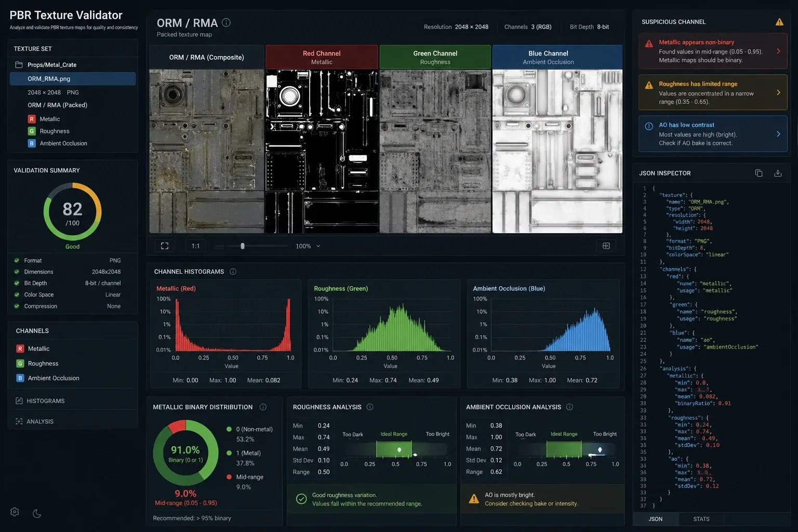This screenshot has height=532, width=798.
Task: Click the R Metallic badge in Channels list
Action: point(20,349)
